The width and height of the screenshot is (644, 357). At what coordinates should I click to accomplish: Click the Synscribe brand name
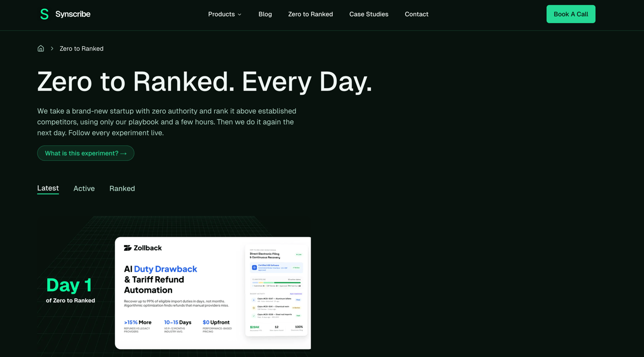click(73, 14)
